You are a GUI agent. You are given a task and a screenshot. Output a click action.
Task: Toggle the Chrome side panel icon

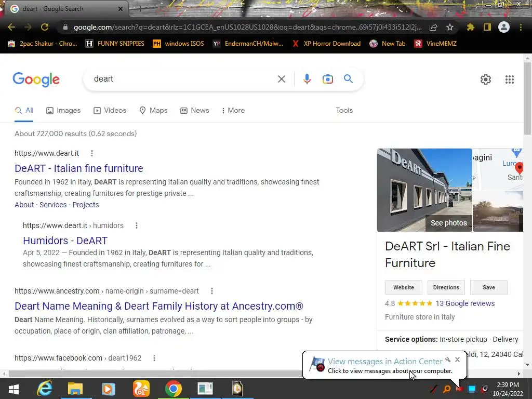pyautogui.click(x=487, y=27)
